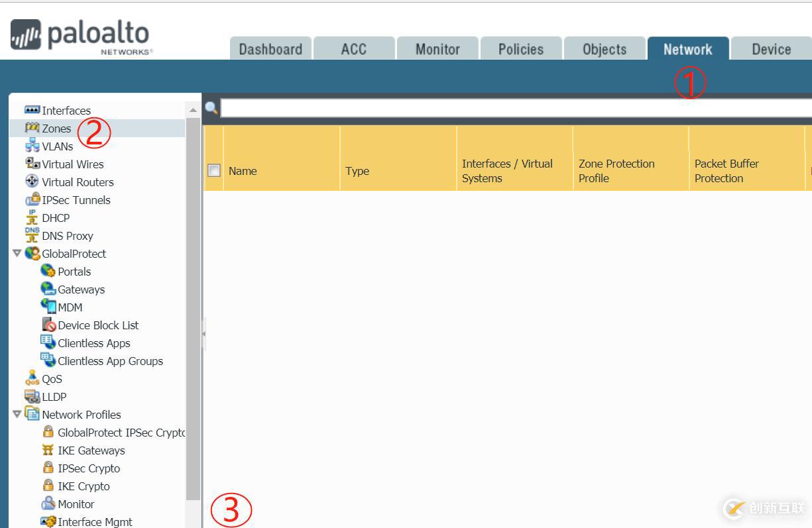Click the sidebar vertical scrollbar thumb
The width and height of the screenshot is (812, 528).
(193, 308)
